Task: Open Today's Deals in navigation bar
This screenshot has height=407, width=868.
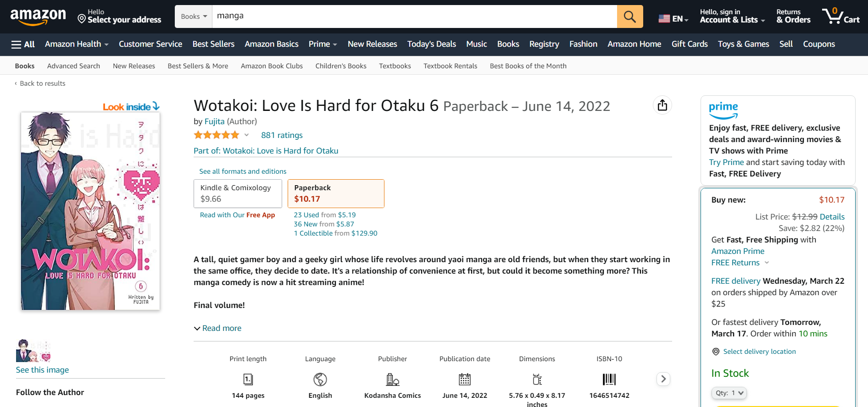Action: [431, 44]
